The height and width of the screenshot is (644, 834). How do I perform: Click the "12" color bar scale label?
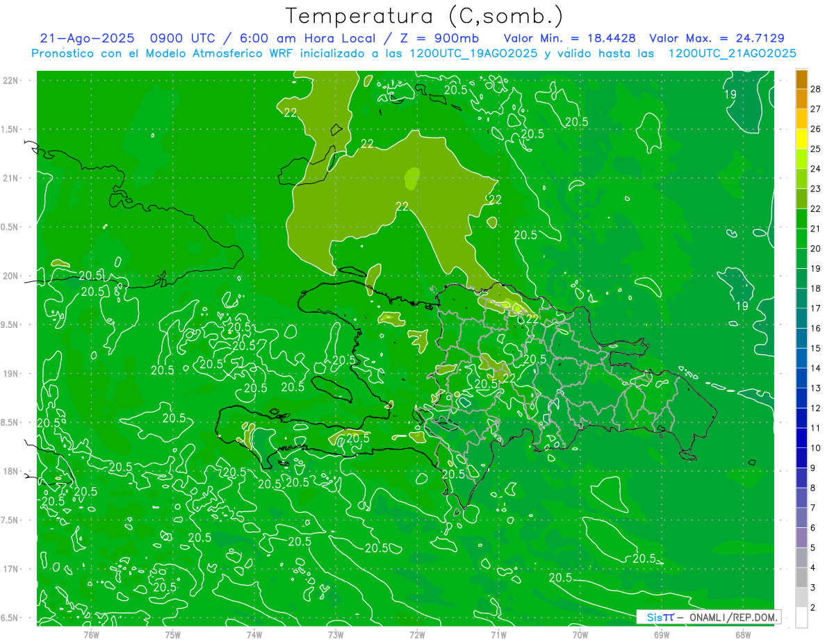click(816, 408)
